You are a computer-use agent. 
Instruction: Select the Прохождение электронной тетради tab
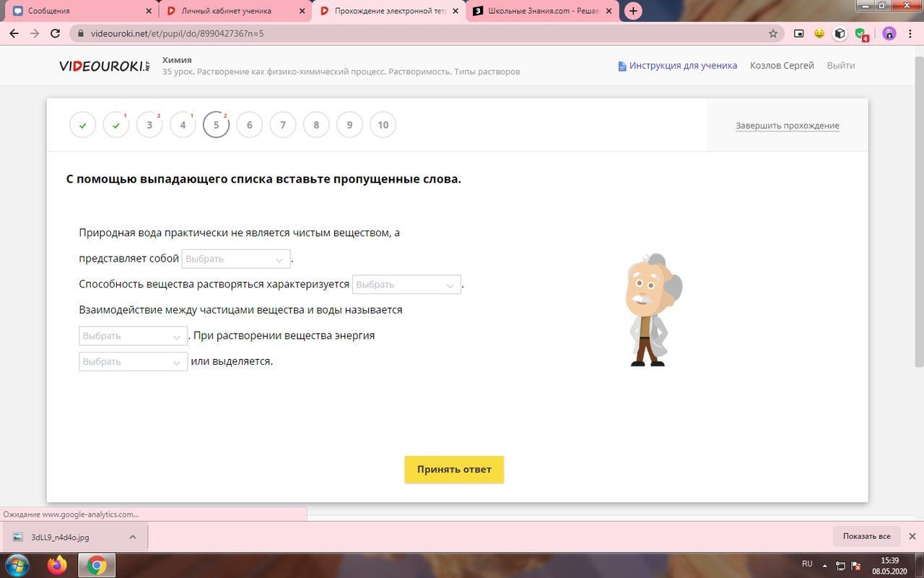[x=388, y=11]
